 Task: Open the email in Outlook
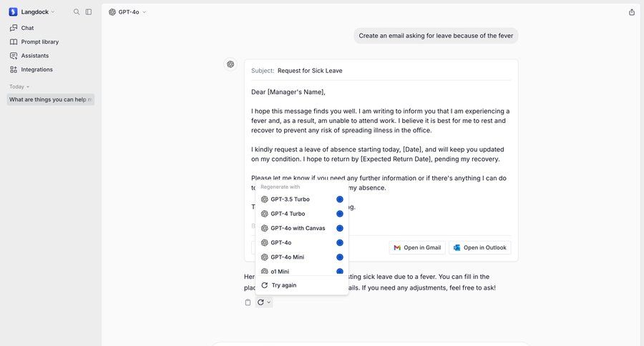tap(480, 247)
